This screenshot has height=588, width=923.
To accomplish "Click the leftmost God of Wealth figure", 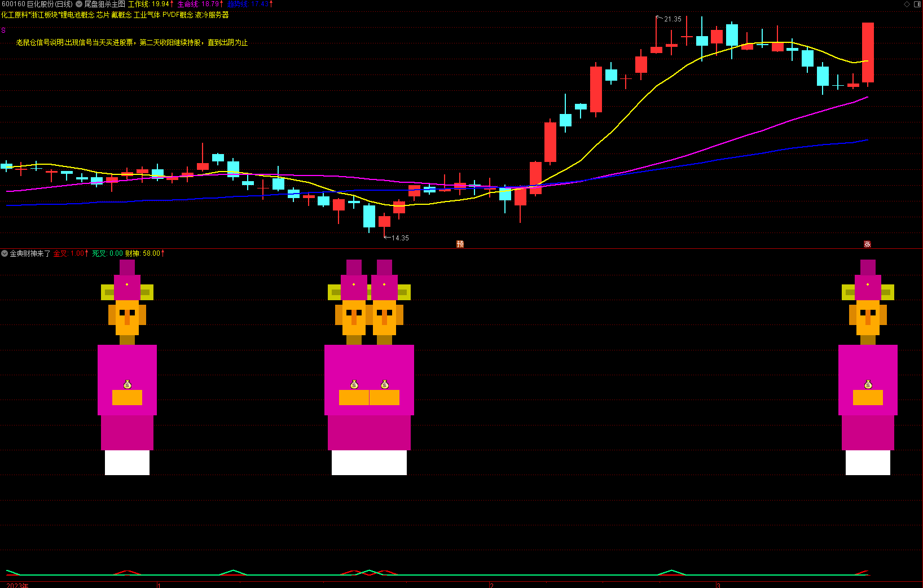I will [x=127, y=367].
